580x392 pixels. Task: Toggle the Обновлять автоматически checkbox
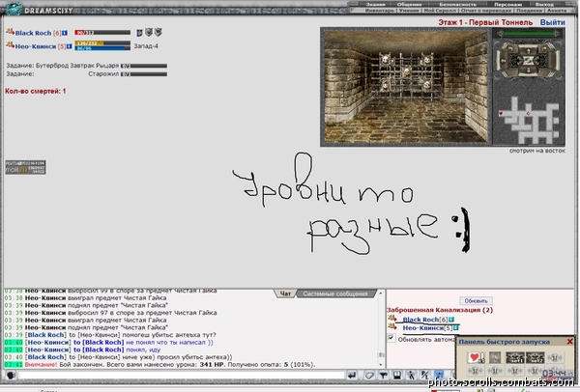click(x=391, y=338)
